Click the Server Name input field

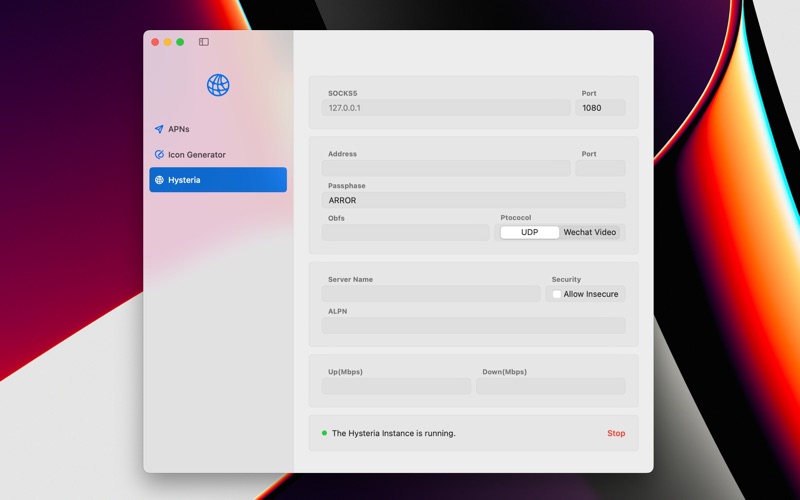tap(431, 294)
